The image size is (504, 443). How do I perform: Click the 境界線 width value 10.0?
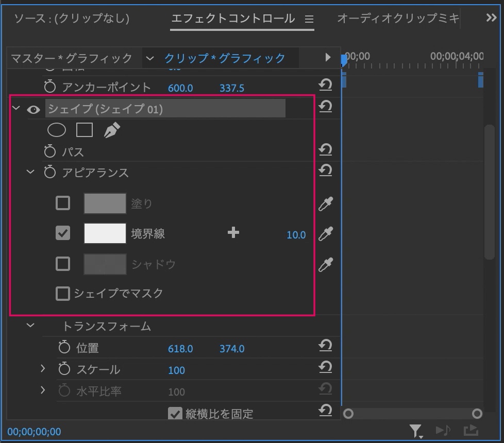296,235
